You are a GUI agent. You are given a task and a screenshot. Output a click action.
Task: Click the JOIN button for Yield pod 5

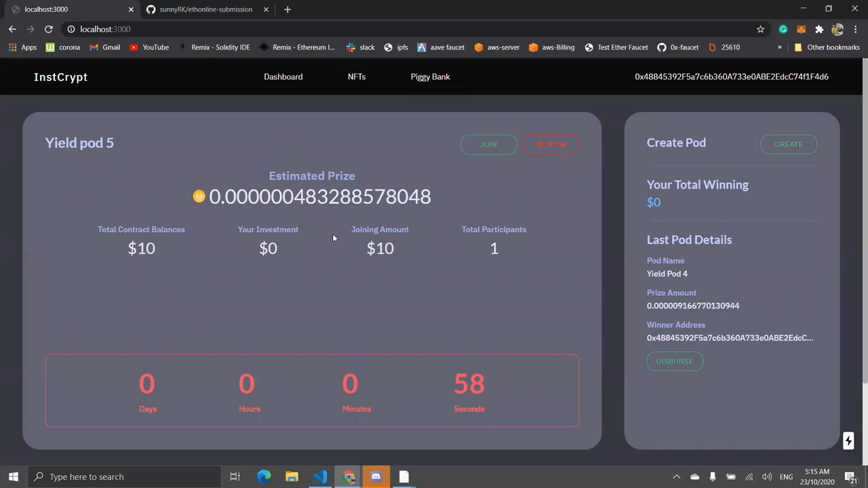(x=488, y=144)
